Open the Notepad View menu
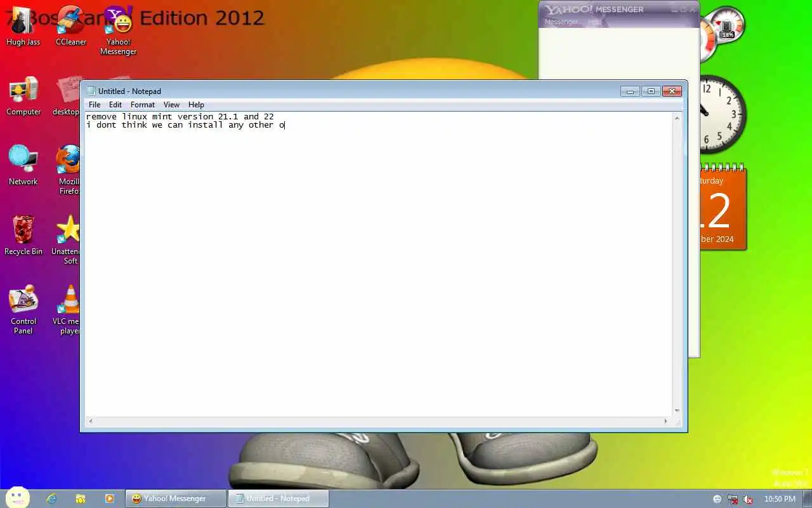 click(171, 105)
